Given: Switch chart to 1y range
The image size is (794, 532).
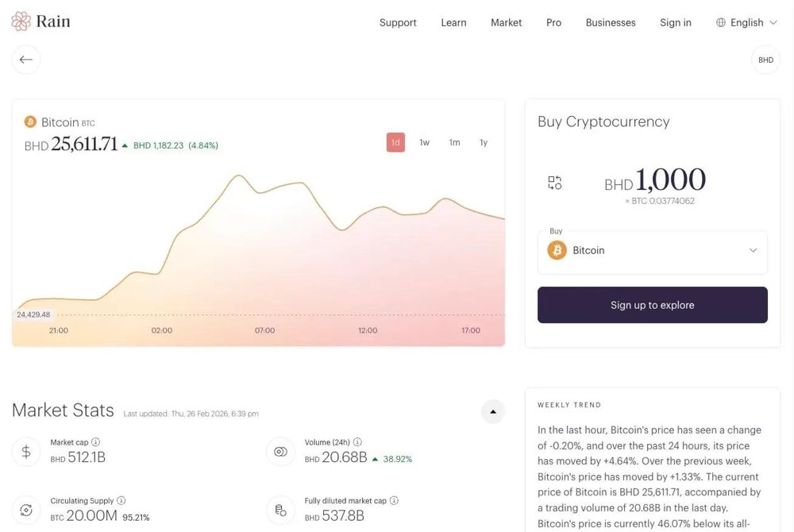Looking at the screenshot, I should click(484, 143).
